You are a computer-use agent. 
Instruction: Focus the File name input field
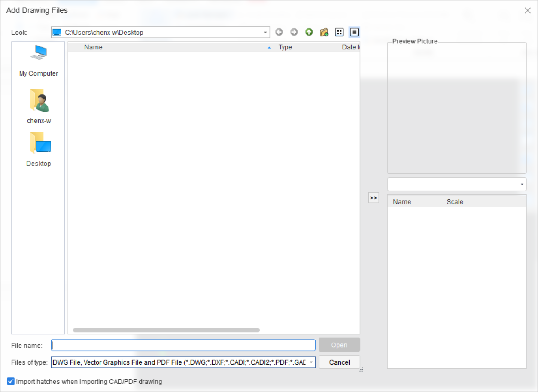click(183, 345)
